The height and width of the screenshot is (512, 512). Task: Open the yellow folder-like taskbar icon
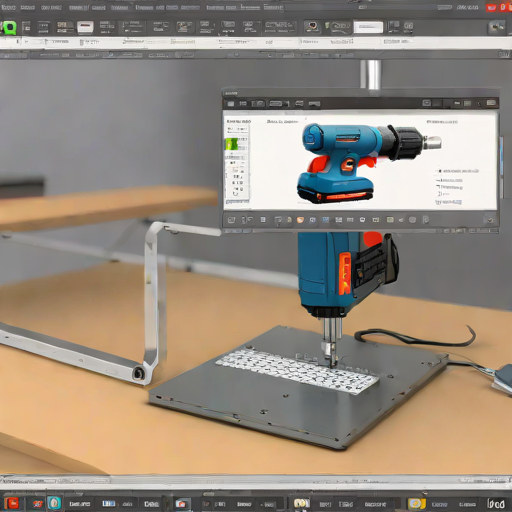pyautogui.click(x=417, y=503)
